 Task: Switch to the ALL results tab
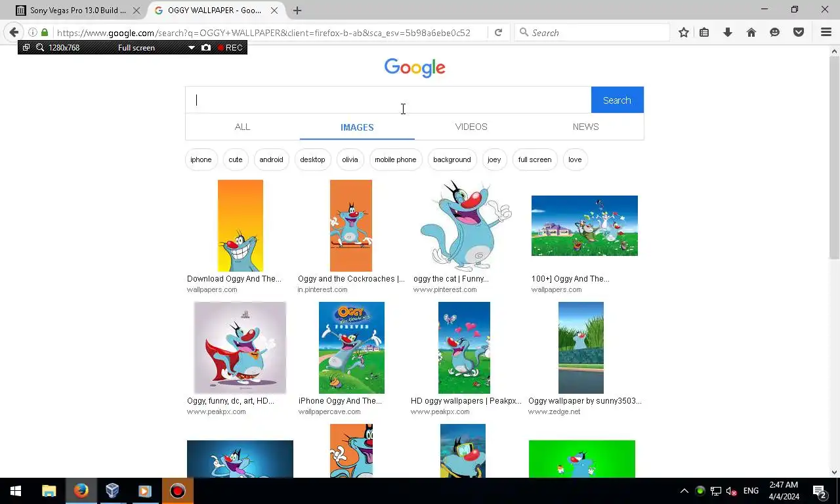pos(242,127)
